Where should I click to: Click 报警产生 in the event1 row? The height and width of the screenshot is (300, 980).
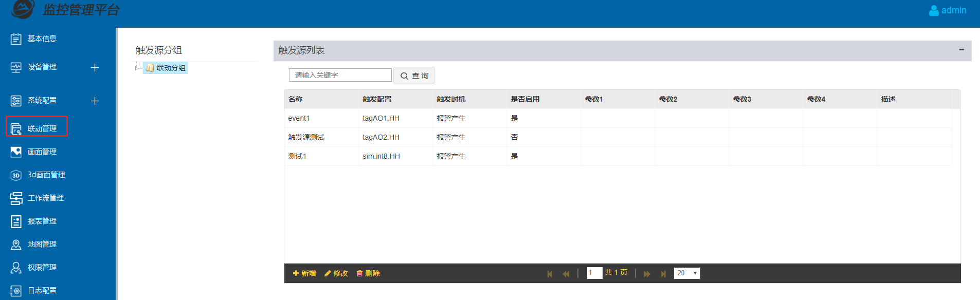point(451,118)
